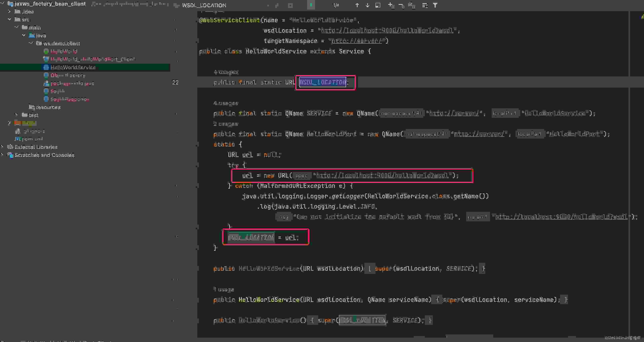Open the SayHi class
The height and width of the screenshot is (342, 644).
[x=57, y=91]
